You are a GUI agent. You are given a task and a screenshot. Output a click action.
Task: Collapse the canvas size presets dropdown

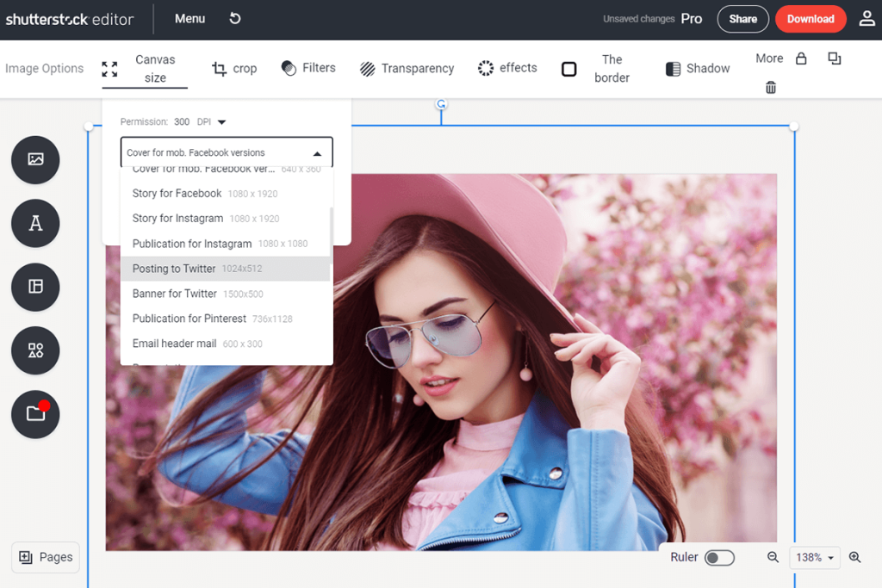319,152
